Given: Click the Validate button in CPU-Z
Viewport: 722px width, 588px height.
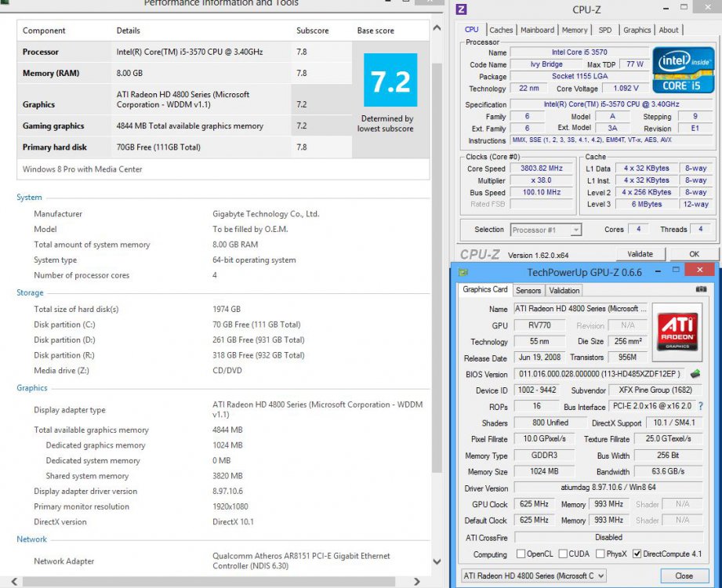Looking at the screenshot, I should (x=640, y=254).
